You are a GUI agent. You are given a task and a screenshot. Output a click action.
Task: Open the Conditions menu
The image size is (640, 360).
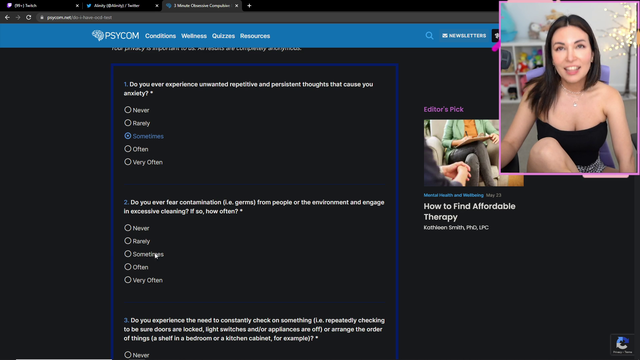click(160, 36)
